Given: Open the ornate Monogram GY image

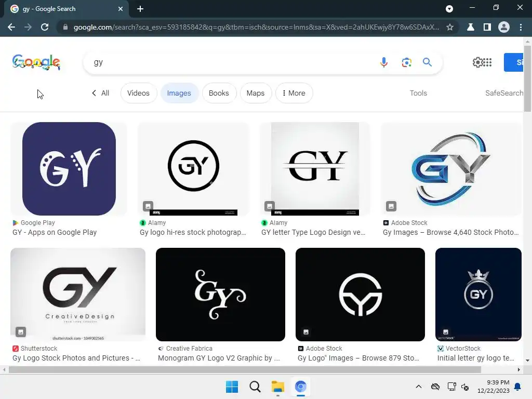Looking at the screenshot, I should coord(220,295).
